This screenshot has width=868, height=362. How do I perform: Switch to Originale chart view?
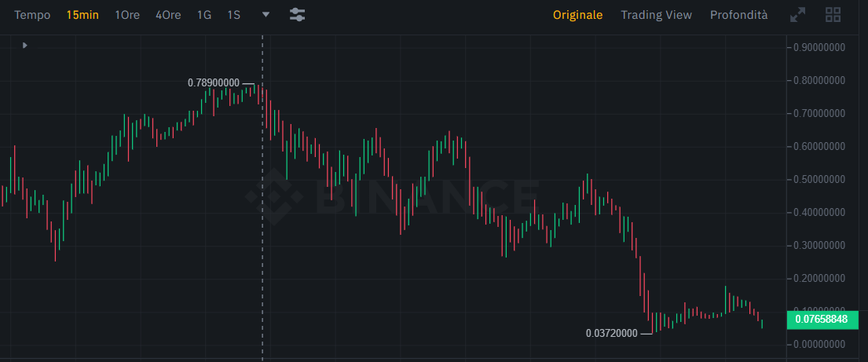pyautogui.click(x=578, y=15)
